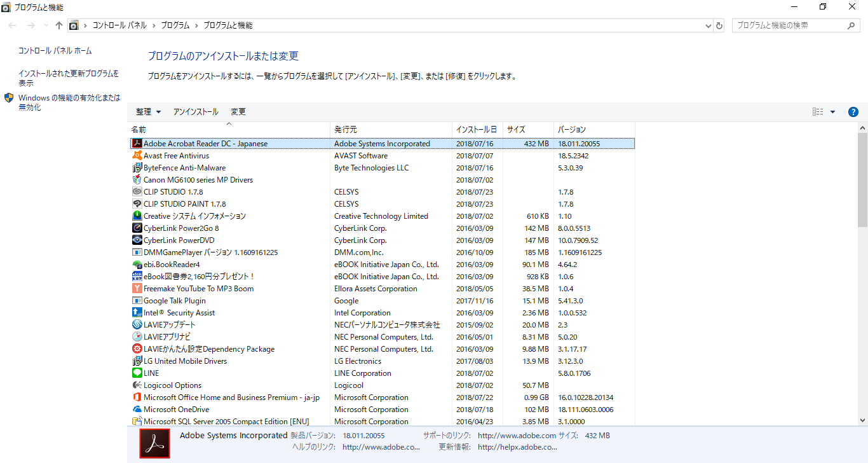868x463 pixels.
Task: Click プログラム breadcrumb in address bar
Action: (175, 25)
